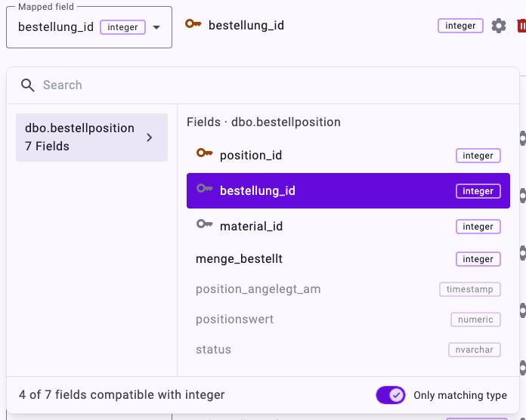Click the orange key icon next to position_id
Screen dimensions: 526x420
[x=205, y=153]
